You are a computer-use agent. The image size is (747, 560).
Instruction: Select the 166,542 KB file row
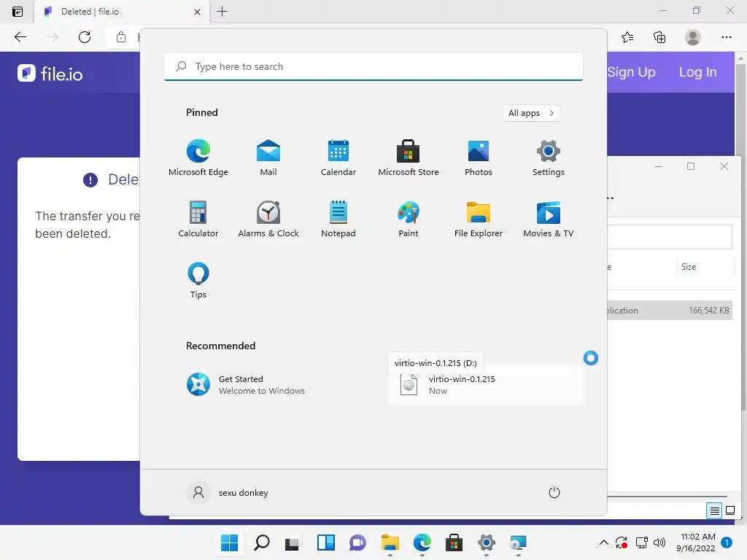[x=670, y=311]
